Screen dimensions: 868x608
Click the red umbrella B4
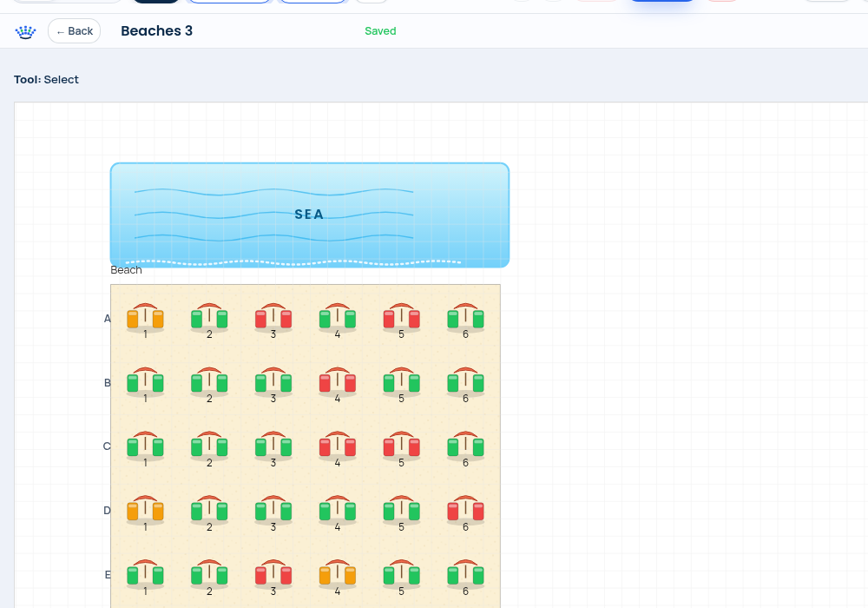(338, 383)
